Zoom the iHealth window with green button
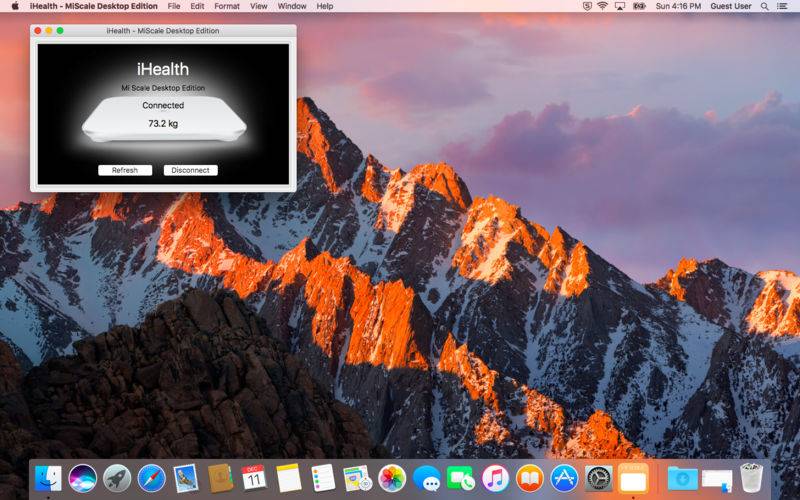Screen dimensions: 800x500 click(x=60, y=31)
